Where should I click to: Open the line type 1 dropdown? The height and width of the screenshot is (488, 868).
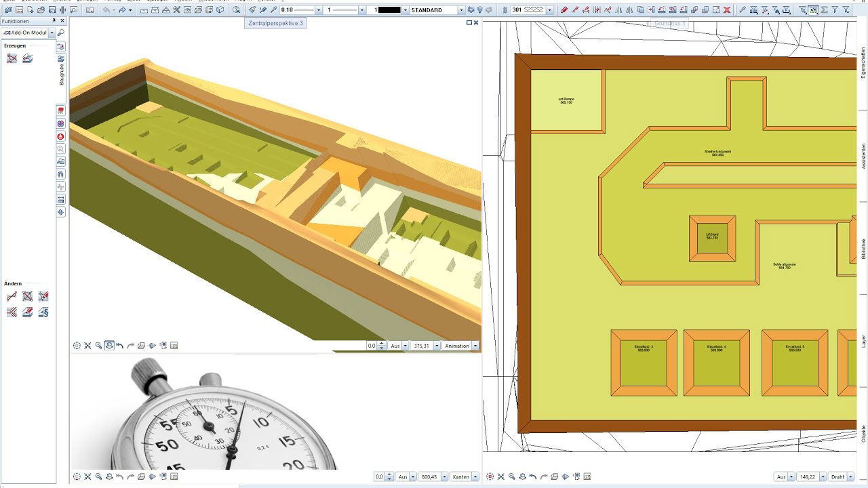pyautogui.click(x=362, y=10)
